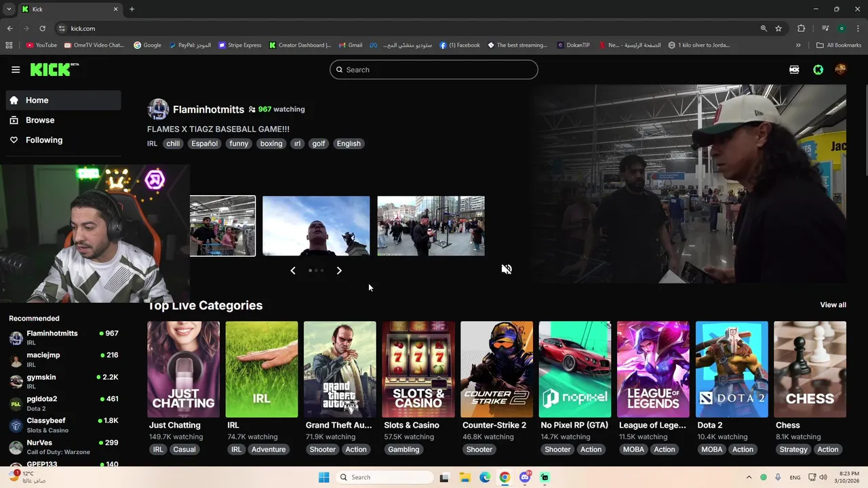Click the featured stream video player
The image size is (868, 488).
(689, 184)
